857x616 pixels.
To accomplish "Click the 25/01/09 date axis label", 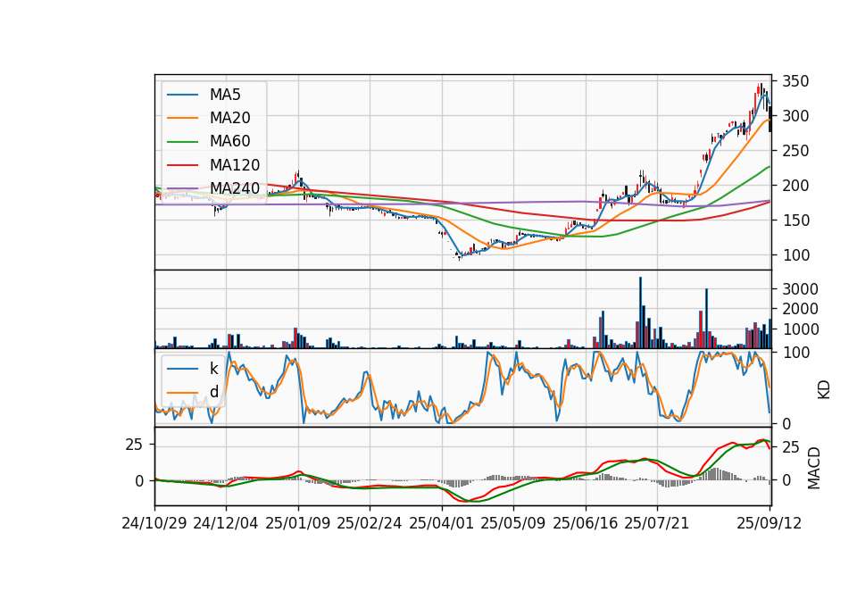I will click(x=298, y=523).
